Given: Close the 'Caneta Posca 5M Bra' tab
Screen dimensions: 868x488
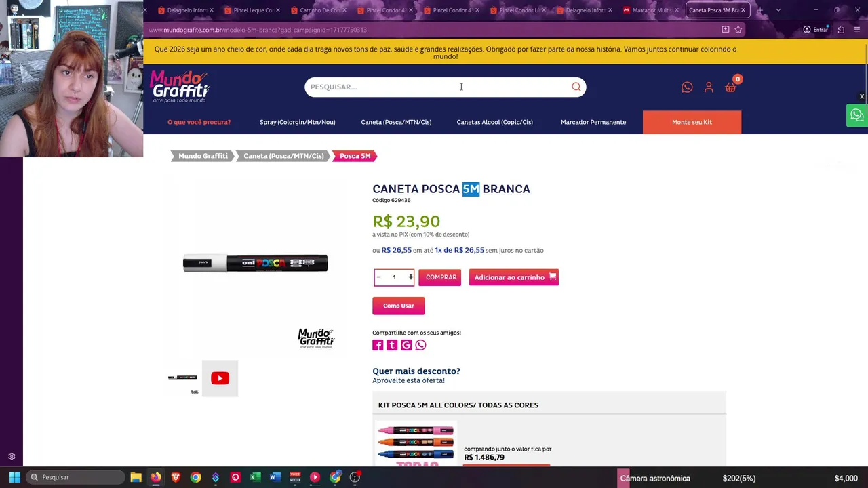Looking at the screenshot, I should point(743,10).
